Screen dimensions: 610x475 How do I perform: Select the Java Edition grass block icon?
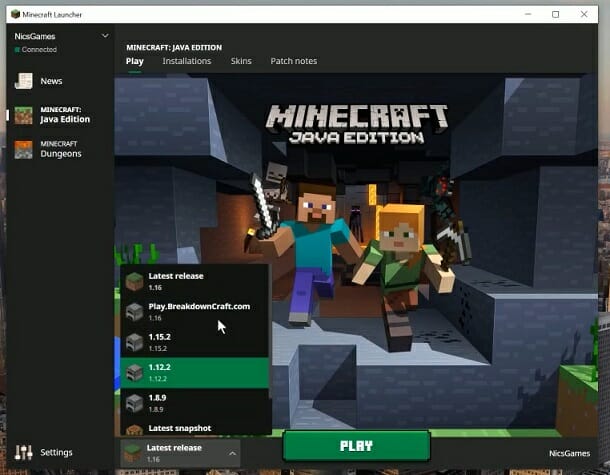[x=23, y=116]
